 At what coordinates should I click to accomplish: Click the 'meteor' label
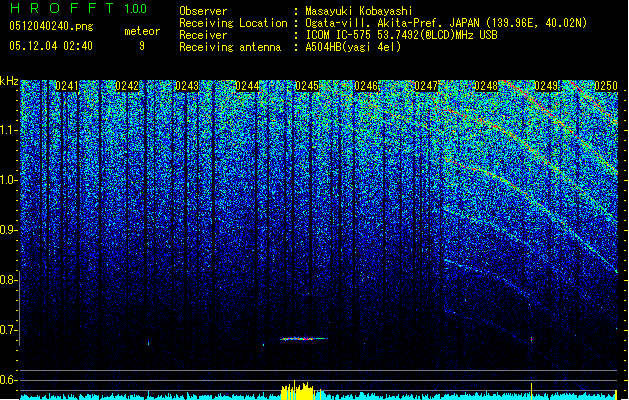(142, 31)
